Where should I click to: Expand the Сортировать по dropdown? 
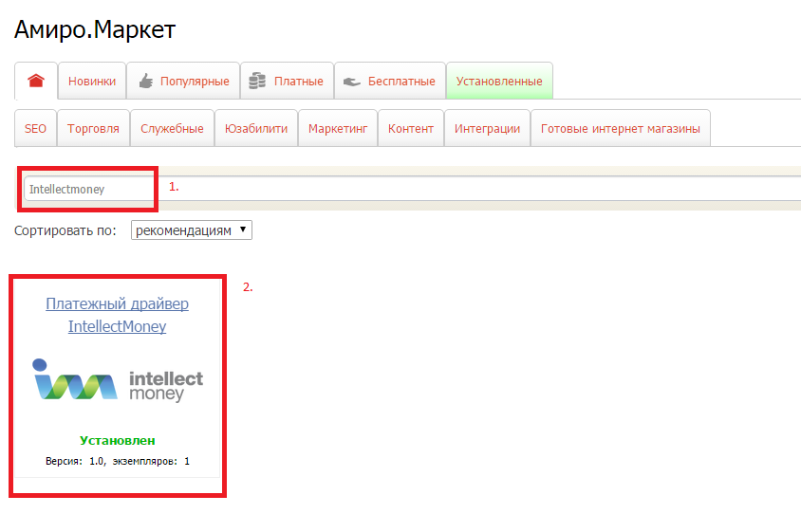(x=192, y=229)
